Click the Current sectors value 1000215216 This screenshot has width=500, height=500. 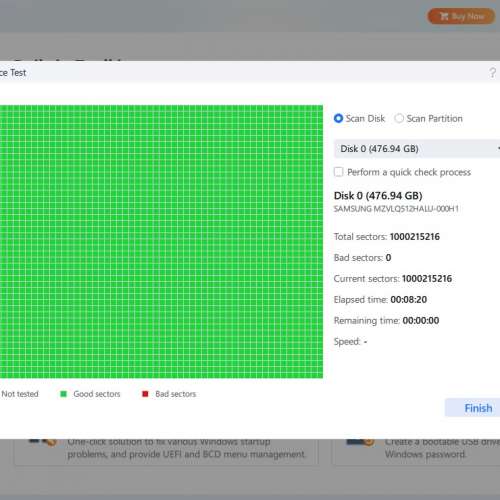pos(427,279)
